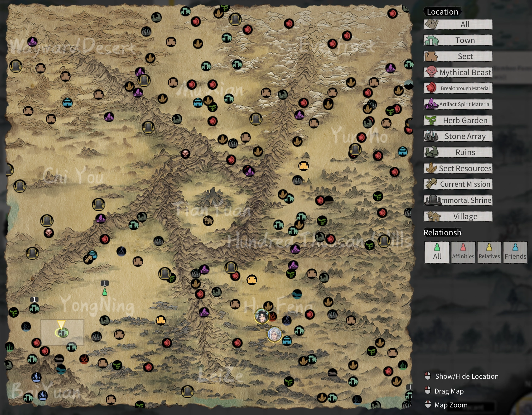The image size is (532, 415).
Task: Toggle the Location 'All' filter
Action: [x=458, y=24]
